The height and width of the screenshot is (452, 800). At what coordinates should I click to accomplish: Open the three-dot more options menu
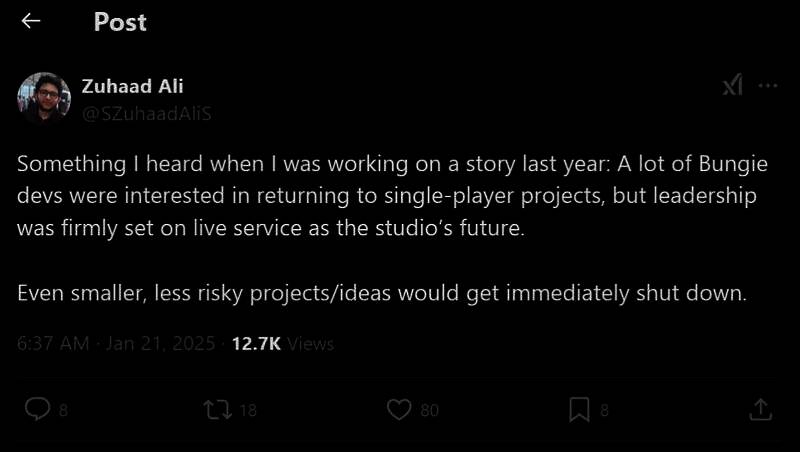point(768,86)
